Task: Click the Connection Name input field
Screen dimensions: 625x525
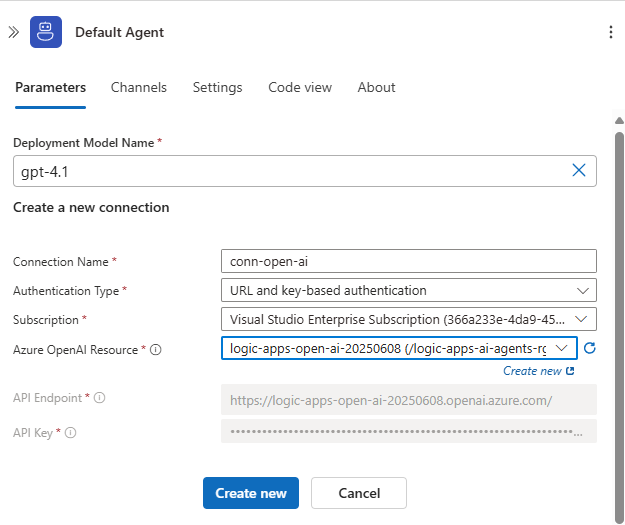Action: click(409, 261)
